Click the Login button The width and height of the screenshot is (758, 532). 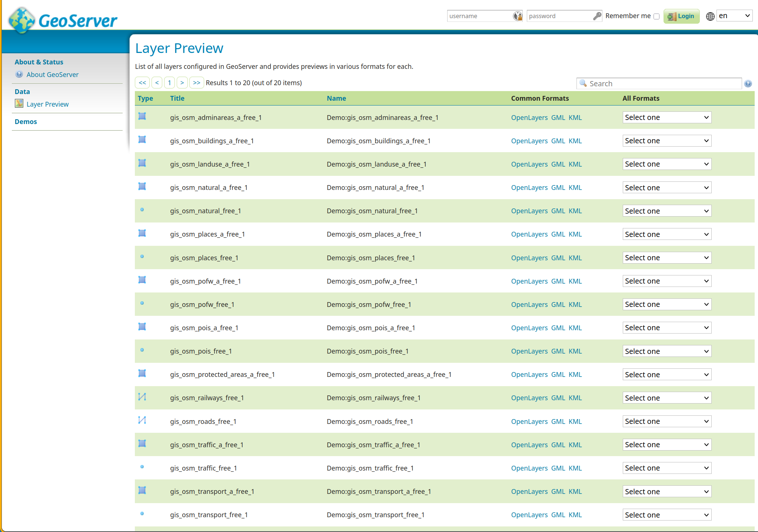pyautogui.click(x=681, y=16)
